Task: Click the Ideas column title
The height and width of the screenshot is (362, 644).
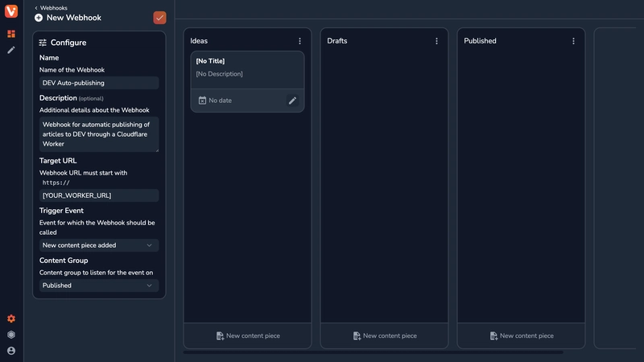Action: tap(199, 41)
